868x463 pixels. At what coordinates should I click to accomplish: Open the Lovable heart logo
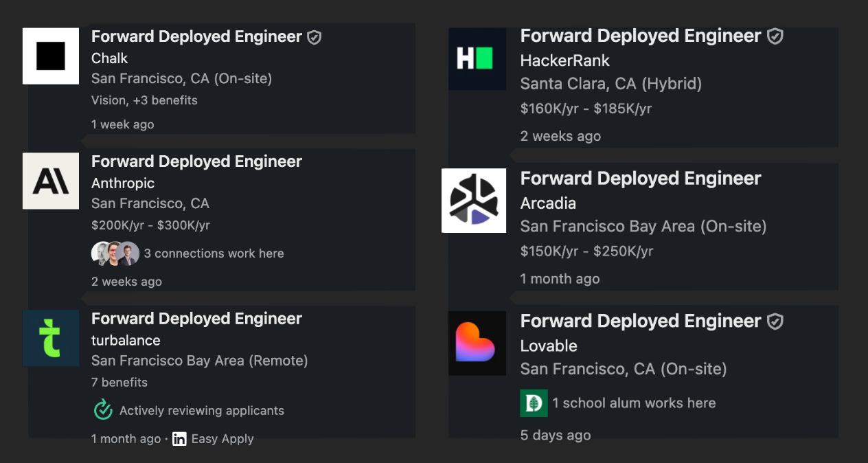tap(477, 343)
